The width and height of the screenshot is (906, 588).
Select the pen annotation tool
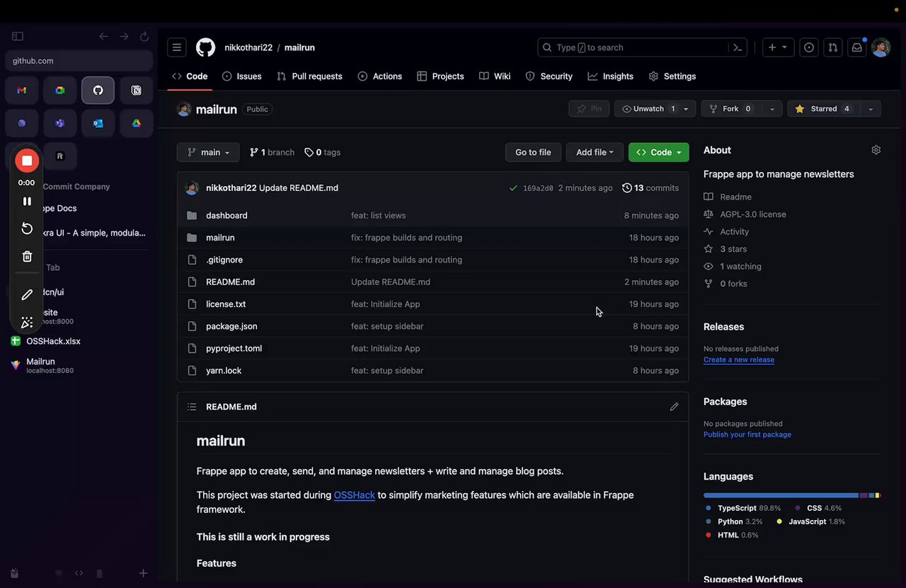(x=27, y=294)
